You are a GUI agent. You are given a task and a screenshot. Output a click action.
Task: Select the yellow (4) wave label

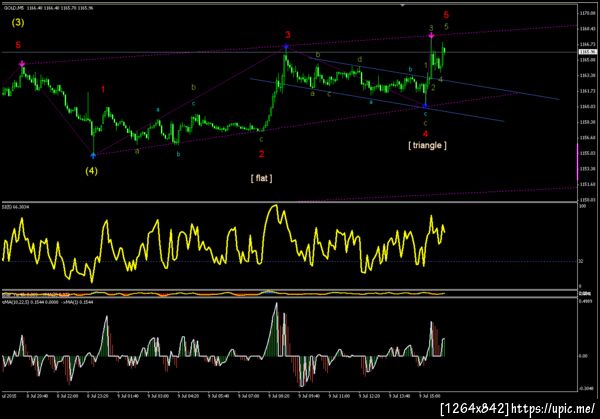[x=91, y=171]
